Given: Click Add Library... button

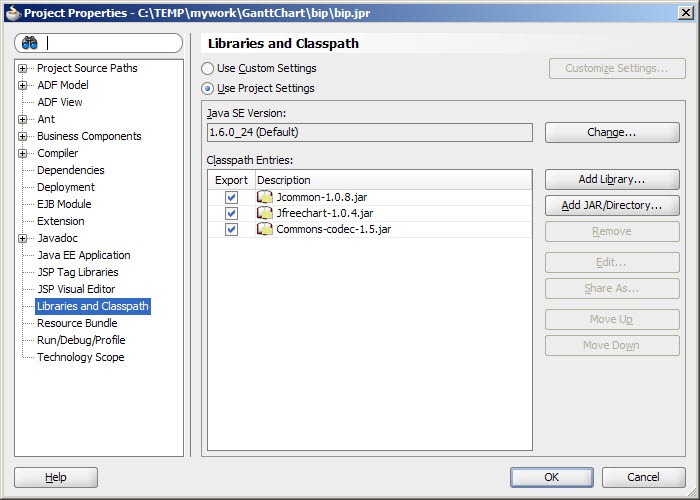Looking at the screenshot, I should click(x=612, y=179).
